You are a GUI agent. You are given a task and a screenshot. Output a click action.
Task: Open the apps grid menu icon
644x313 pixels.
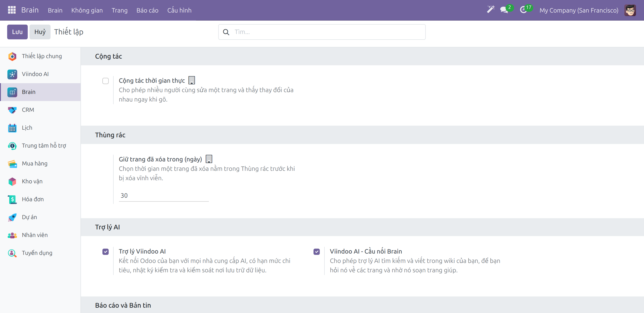pyautogui.click(x=12, y=10)
